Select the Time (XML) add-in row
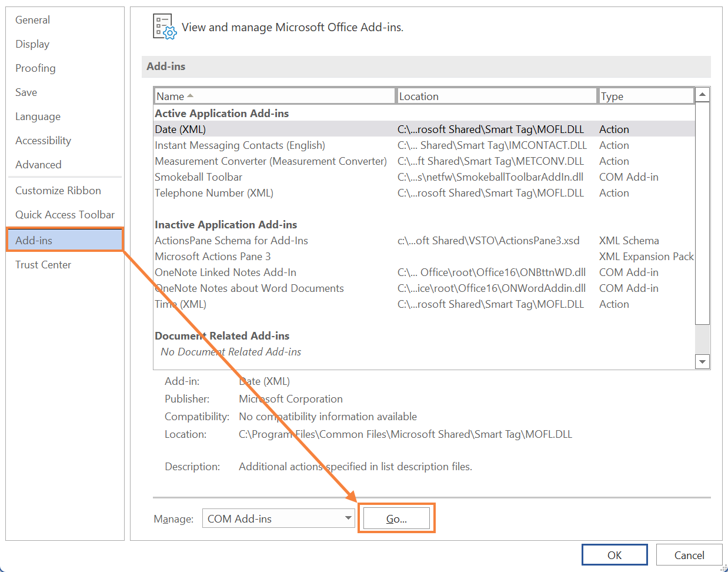 [424, 304]
